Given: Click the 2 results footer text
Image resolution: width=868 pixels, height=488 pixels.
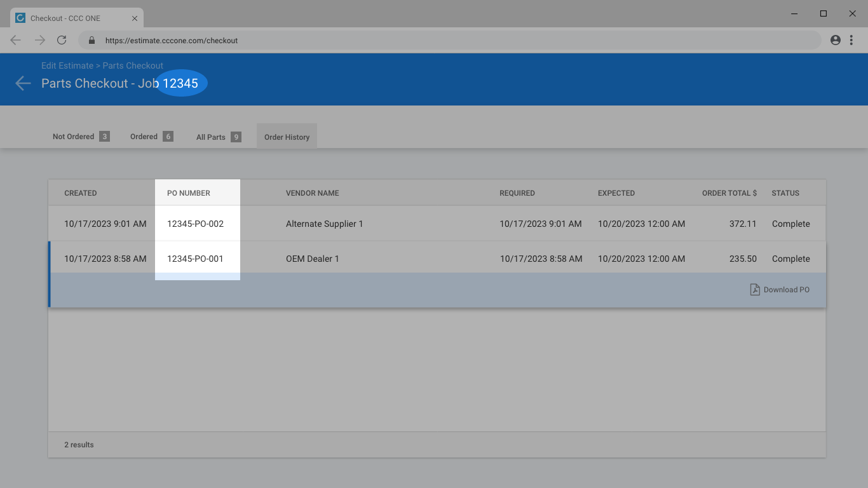Looking at the screenshot, I should [x=79, y=445].
